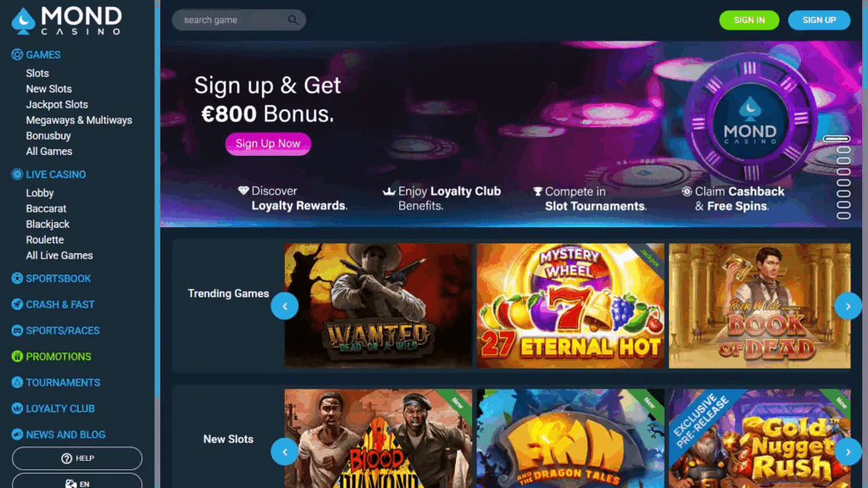Select the second banner slide indicator
The width and height of the screenshot is (868, 488).
click(843, 150)
